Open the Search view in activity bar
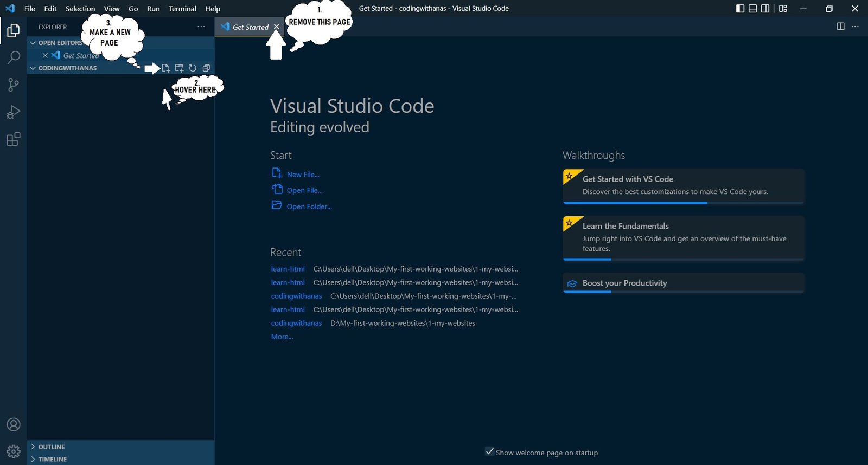 pyautogui.click(x=14, y=57)
